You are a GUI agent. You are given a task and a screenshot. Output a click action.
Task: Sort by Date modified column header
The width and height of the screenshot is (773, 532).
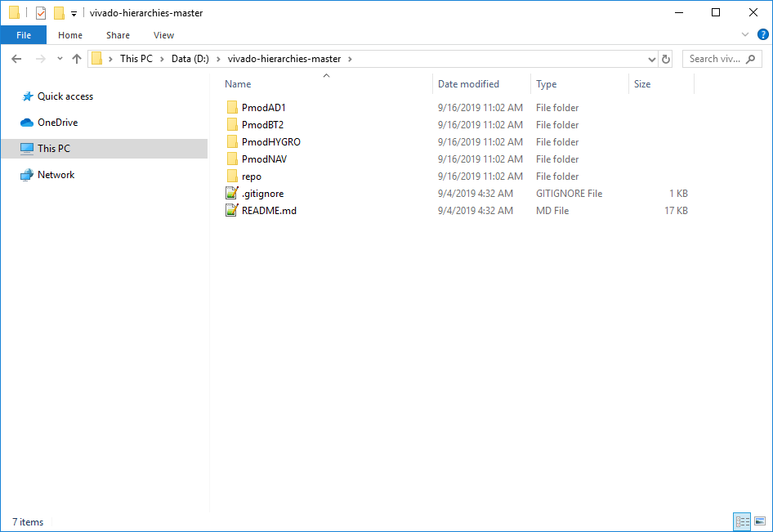click(468, 84)
